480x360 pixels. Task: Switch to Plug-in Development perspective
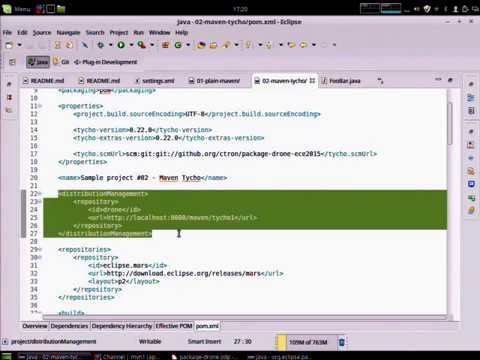coord(105,62)
